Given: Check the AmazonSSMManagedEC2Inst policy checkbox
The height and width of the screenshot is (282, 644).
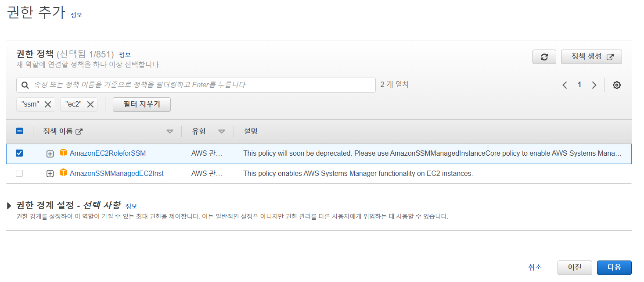Looking at the screenshot, I should pyautogui.click(x=19, y=173).
